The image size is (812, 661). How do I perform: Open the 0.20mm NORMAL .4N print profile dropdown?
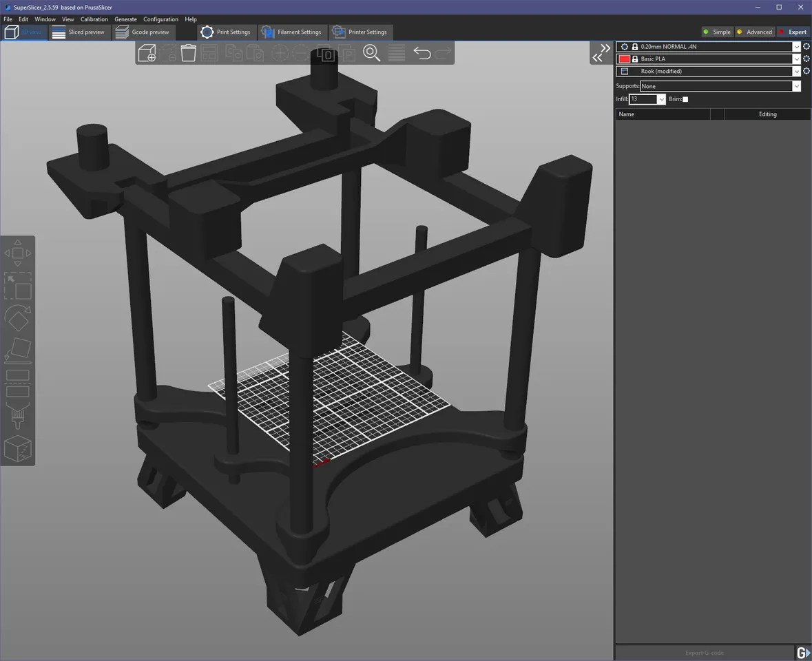(x=709, y=47)
